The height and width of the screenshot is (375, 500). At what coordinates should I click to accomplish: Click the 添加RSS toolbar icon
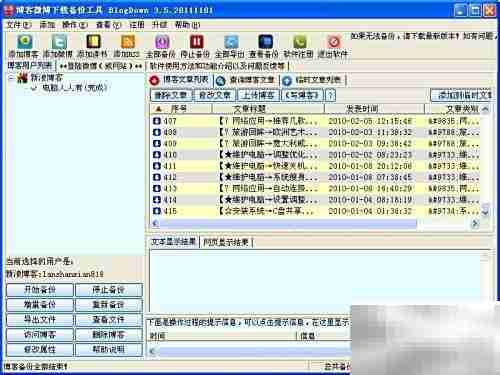[128, 42]
